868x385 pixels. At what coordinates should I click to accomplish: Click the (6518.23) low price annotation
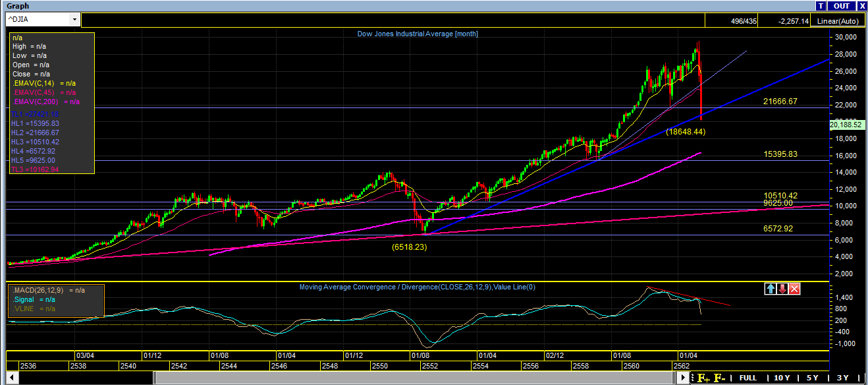pyautogui.click(x=410, y=247)
